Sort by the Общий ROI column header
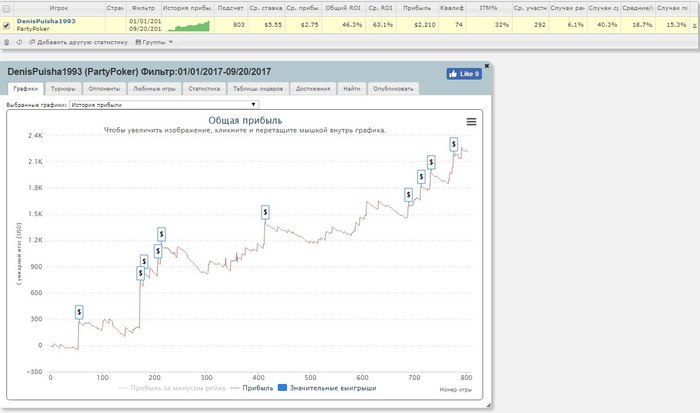Viewport: 700px width, 413px height. coord(343,8)
